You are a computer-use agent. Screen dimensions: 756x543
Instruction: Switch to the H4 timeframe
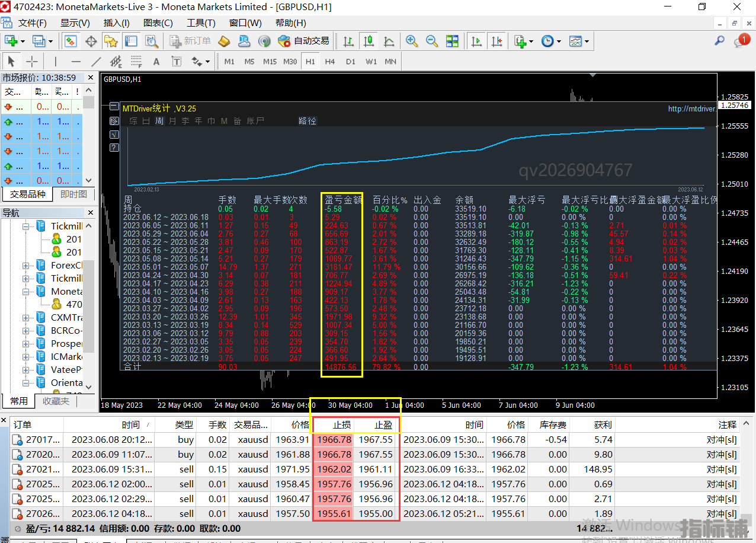coord(330,62)
